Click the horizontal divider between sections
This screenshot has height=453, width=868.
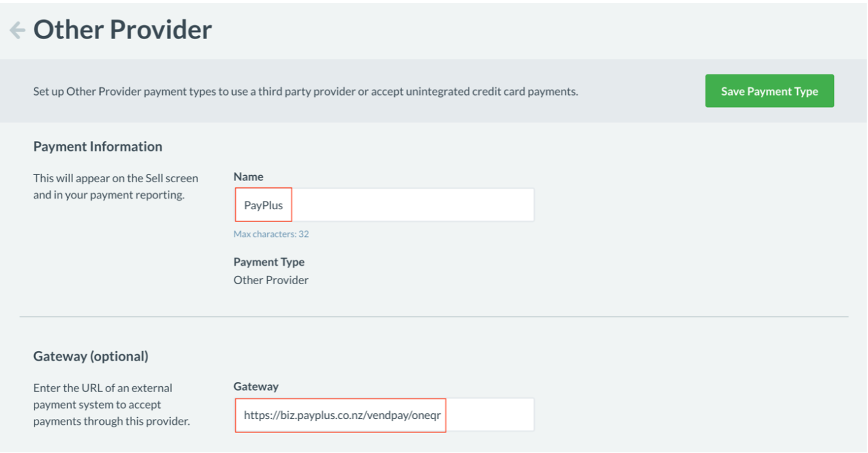433,317
